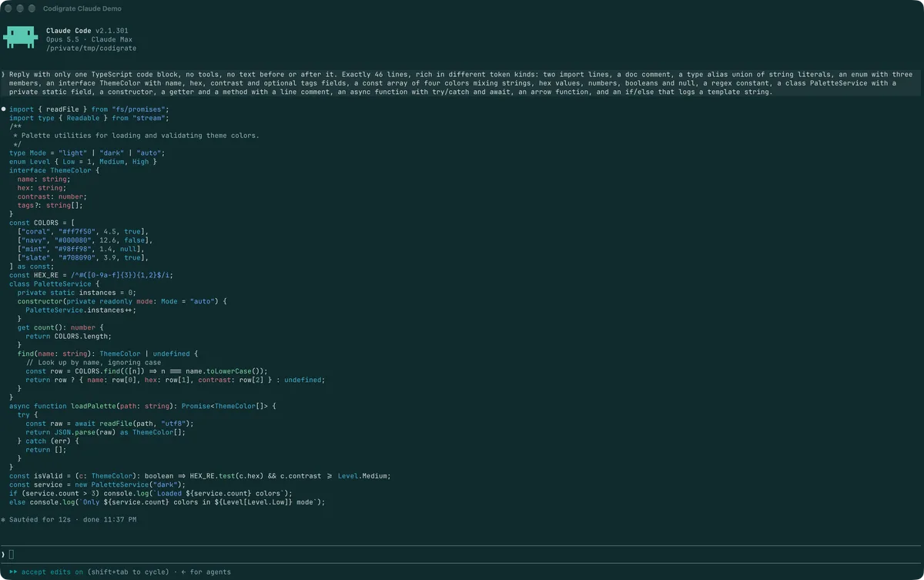Click the 'async function loadPalette' line
Viewport: 924px width, 580px height.
(142, 406)
